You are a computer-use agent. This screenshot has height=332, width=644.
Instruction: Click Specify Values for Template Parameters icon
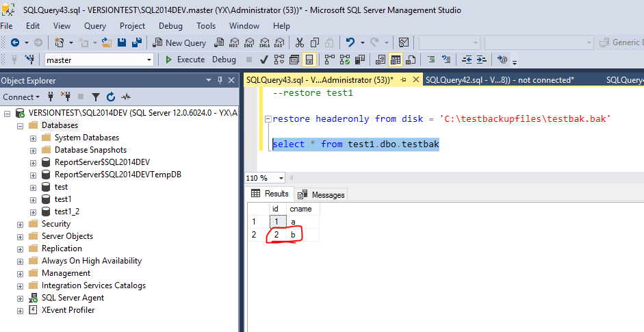(502, 60)
